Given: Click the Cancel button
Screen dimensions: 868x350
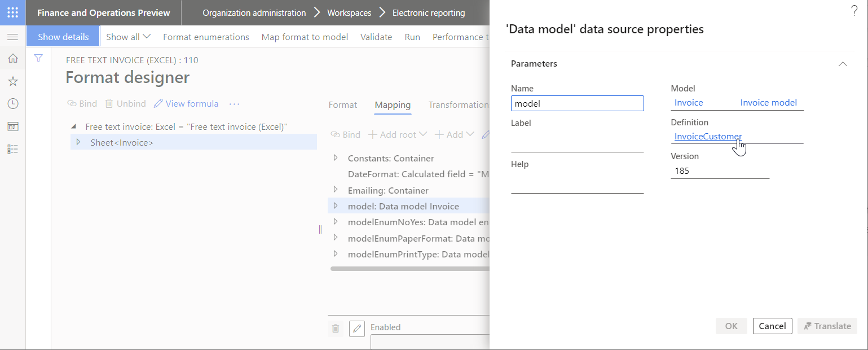Looking at the screenshot, I should click(x=772, y=326).
